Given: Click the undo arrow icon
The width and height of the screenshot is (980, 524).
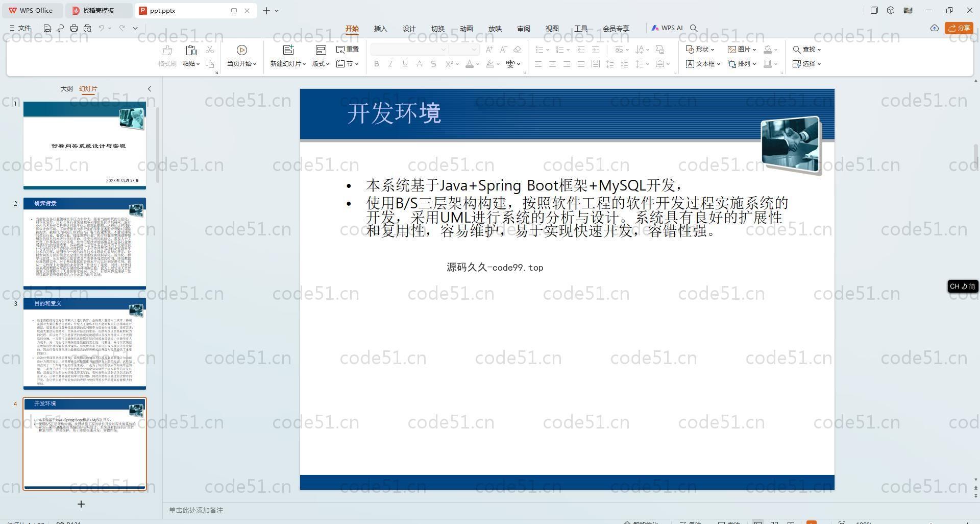Looking at the screenshot, I should (x=102, y=28).
